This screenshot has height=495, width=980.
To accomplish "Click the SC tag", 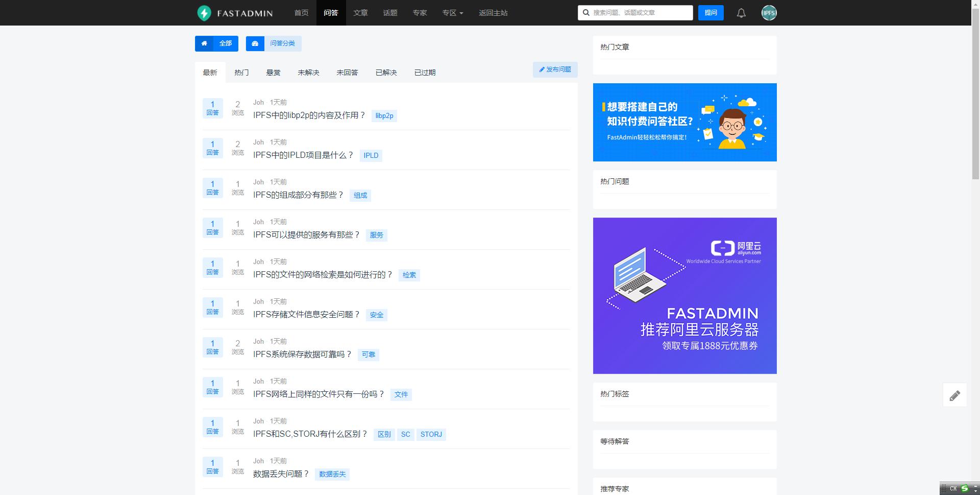I will coord(406,435).
